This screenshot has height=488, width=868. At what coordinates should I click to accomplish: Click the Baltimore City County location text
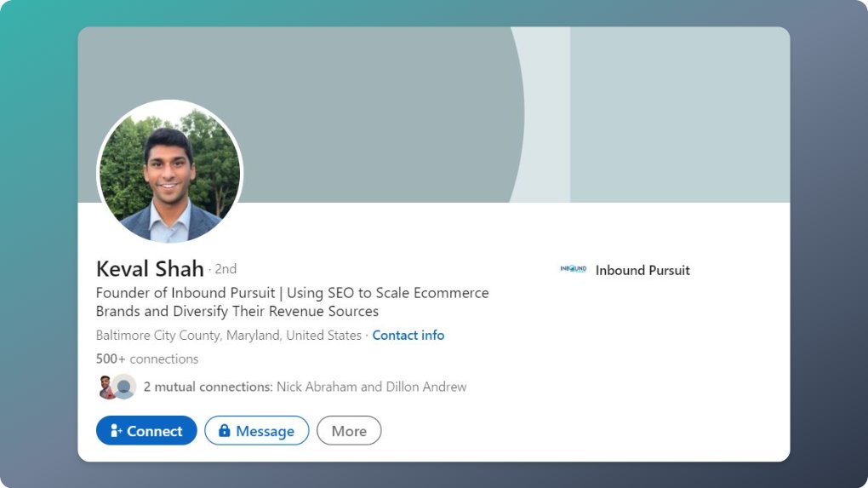[229, 335]
